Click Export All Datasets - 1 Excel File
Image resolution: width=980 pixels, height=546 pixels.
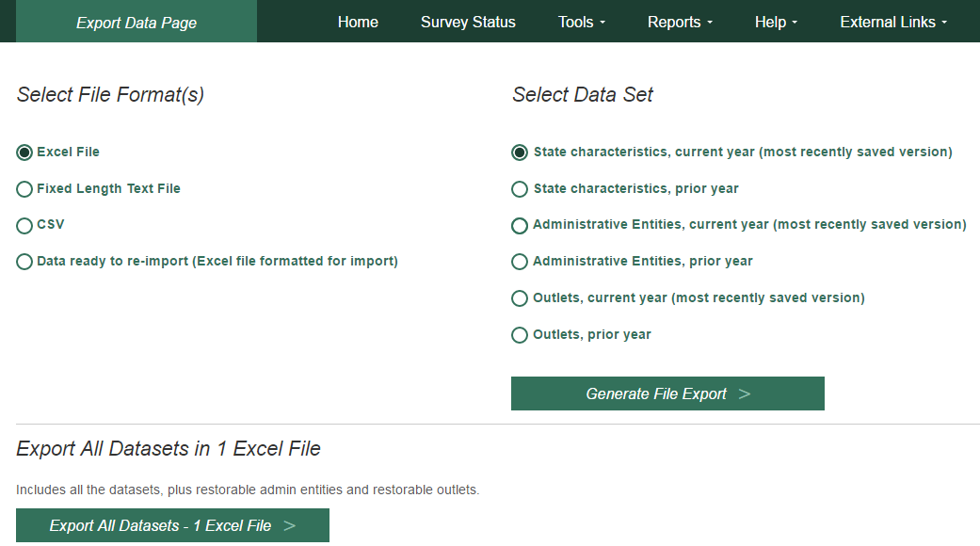coord(172,525)
